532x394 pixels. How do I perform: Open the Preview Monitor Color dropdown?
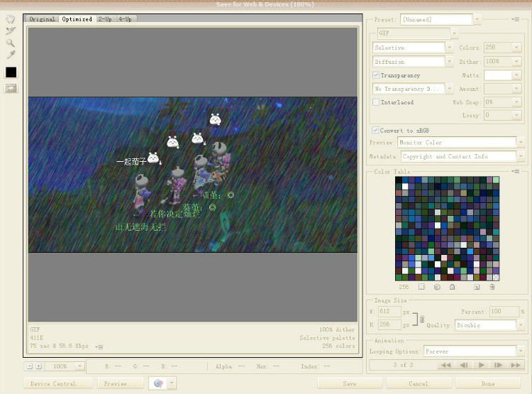[521, 142]
